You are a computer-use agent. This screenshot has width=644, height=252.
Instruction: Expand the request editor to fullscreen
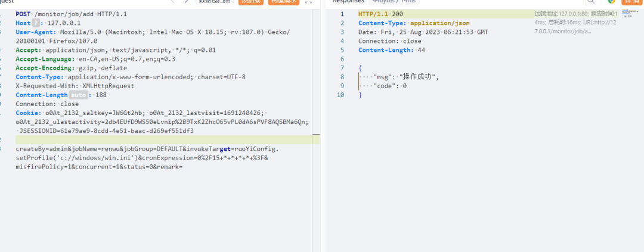click(x=308, y=2)
